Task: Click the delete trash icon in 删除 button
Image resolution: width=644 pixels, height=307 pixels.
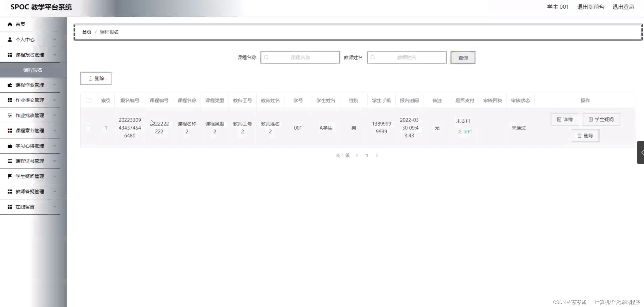Action: [x=91, y=78]
